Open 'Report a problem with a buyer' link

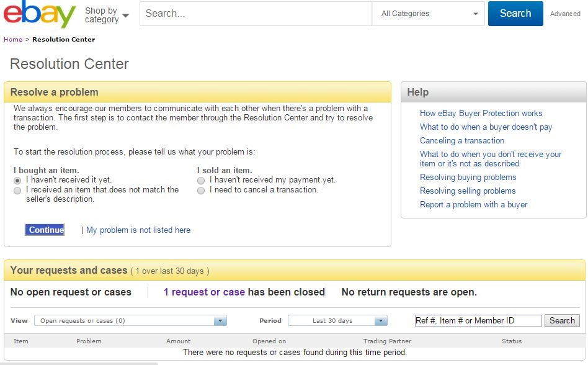pos(474,204)
